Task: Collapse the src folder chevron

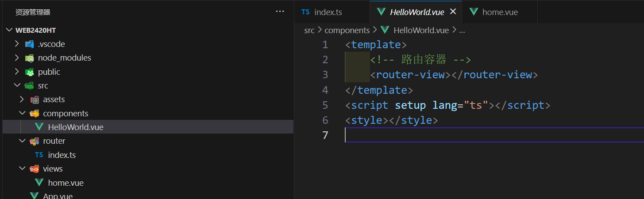Action: point(17,85)
